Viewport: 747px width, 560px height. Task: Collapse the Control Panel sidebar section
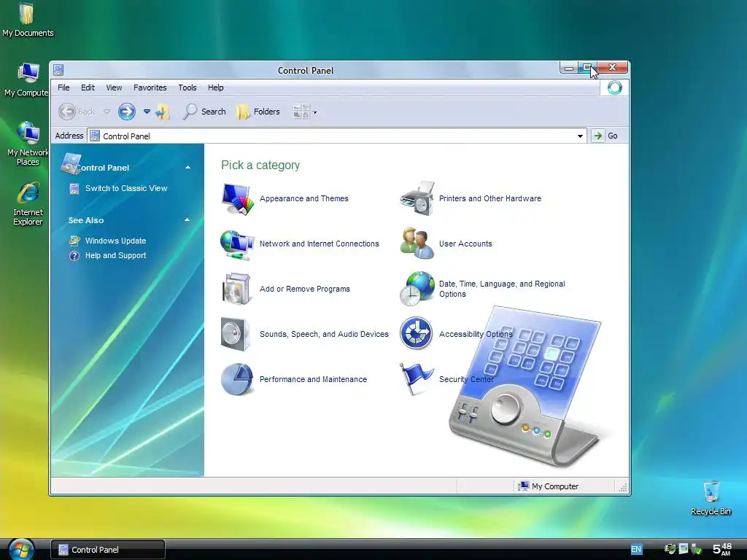tap(187, 168)
